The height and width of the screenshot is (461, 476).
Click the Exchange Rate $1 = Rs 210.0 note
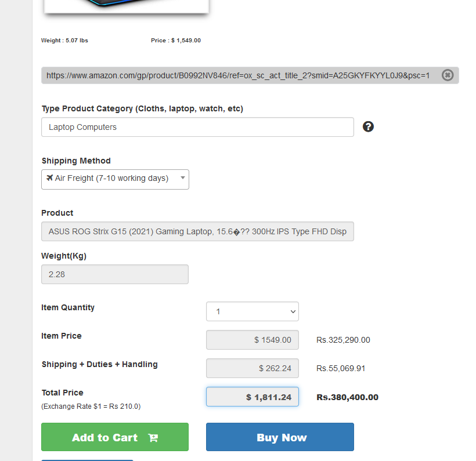point(91,406)
